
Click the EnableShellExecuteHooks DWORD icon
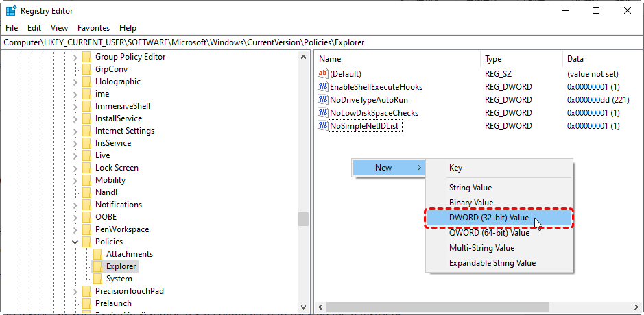[x=323, y=87]
